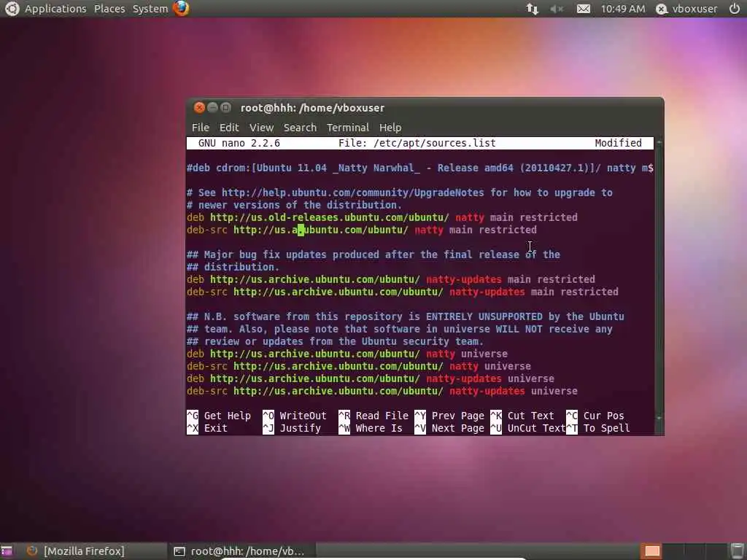Maximize the terminal window
The width and height of the screenshot is (747, 560).
tap(226, 108)
